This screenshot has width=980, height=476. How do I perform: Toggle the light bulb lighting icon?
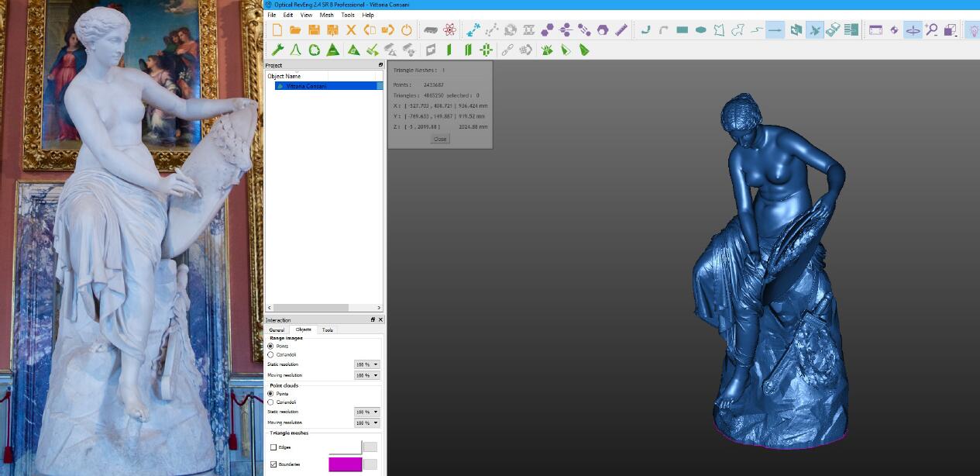[x=971, y=30]
